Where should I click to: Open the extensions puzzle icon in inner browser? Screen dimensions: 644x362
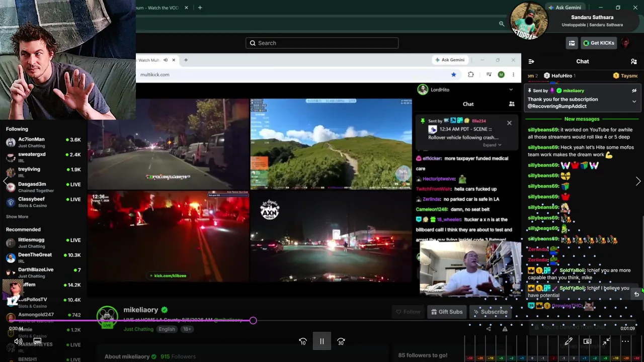coord(470,74)
